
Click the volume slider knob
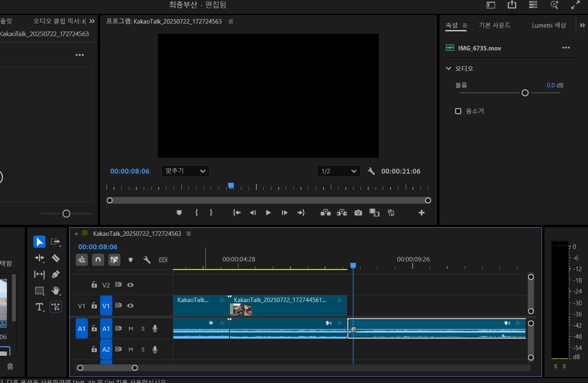[x=525, y=93]
